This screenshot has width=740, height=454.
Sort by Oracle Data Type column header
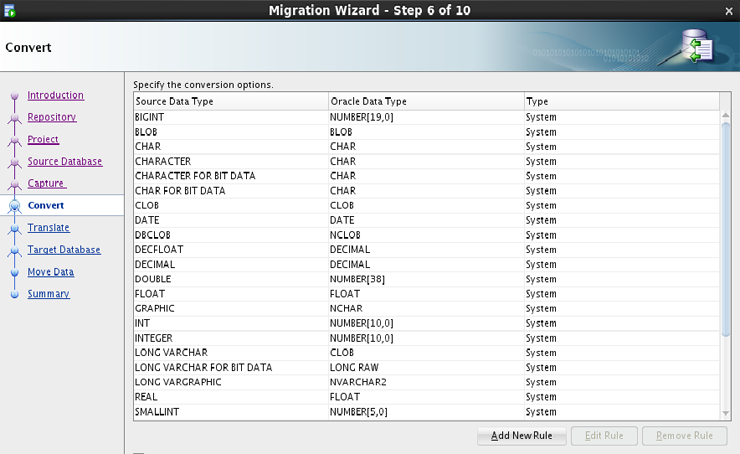[426, 101]
